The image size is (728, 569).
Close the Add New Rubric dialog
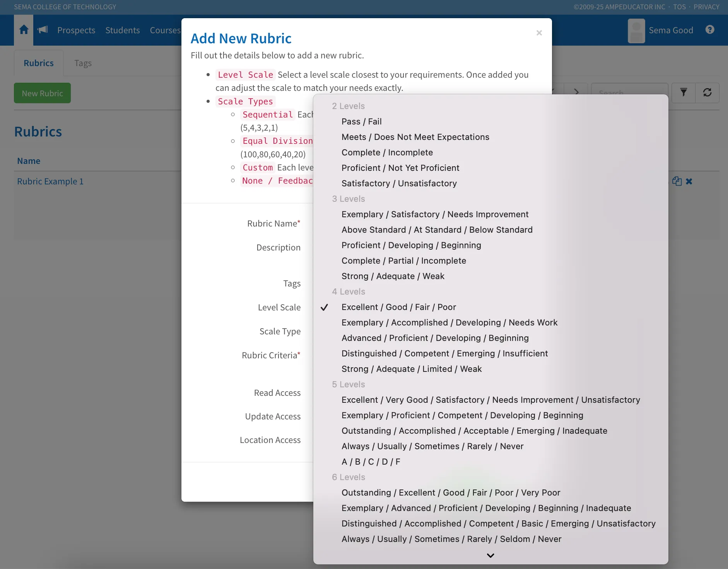[539, 33]
